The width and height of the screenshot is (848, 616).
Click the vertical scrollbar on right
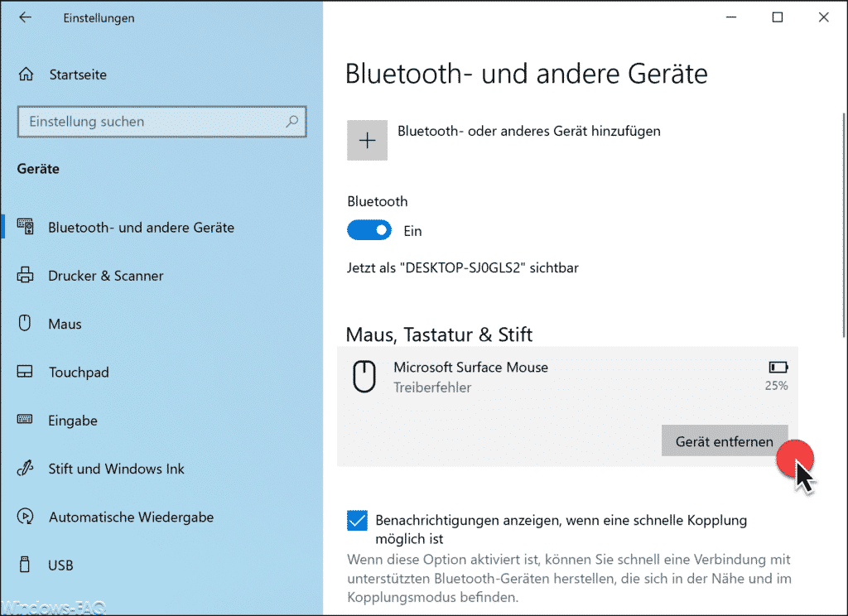click(843, 225)
